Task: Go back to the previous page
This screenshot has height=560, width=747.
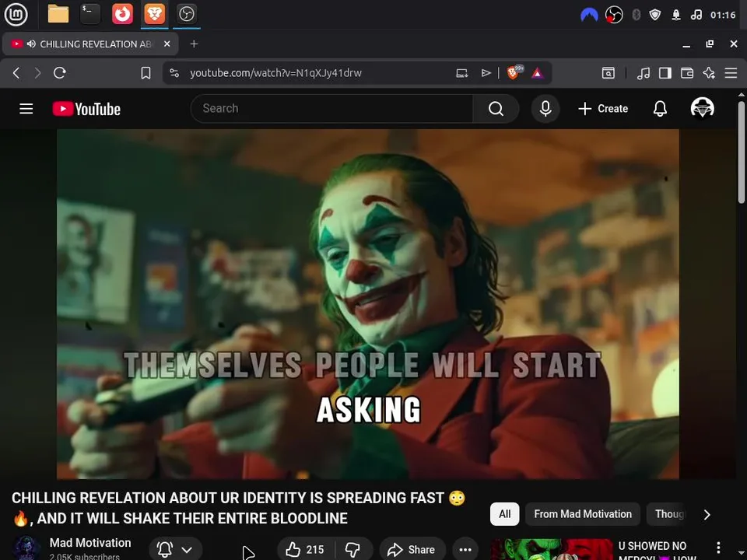Action: click(16, 73)
